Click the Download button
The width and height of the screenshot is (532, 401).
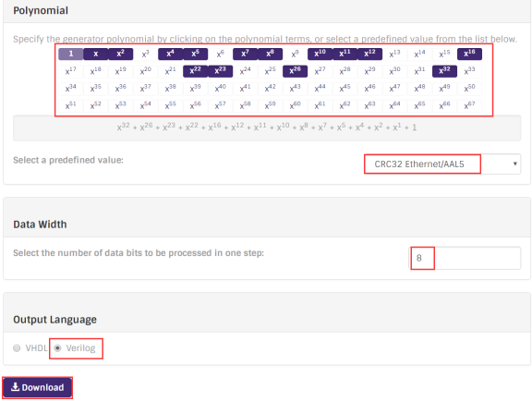(x=37, y=387)
